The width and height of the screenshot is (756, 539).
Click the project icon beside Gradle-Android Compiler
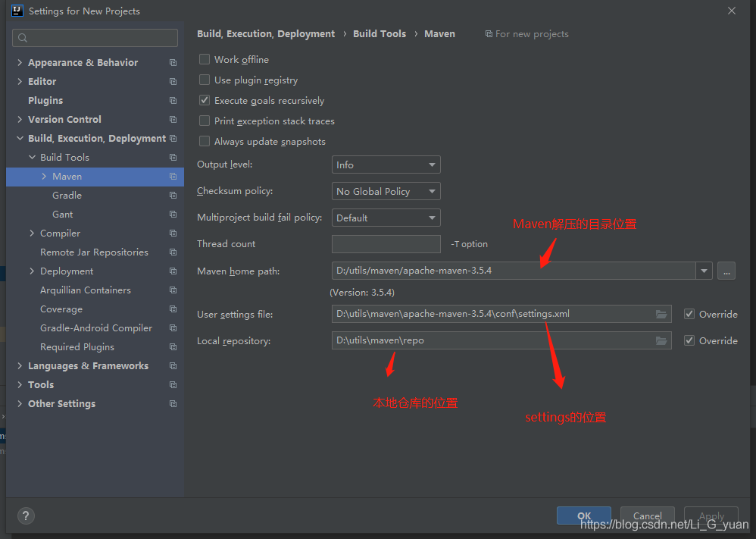click(173, 328)
